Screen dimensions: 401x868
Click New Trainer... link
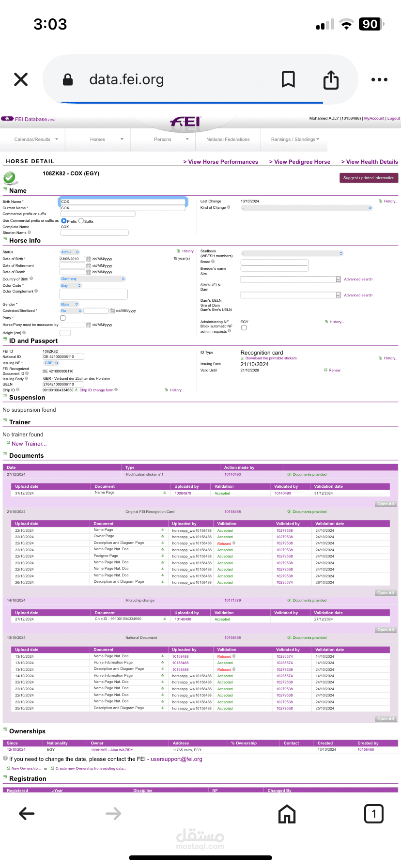[x=29, y=444]
